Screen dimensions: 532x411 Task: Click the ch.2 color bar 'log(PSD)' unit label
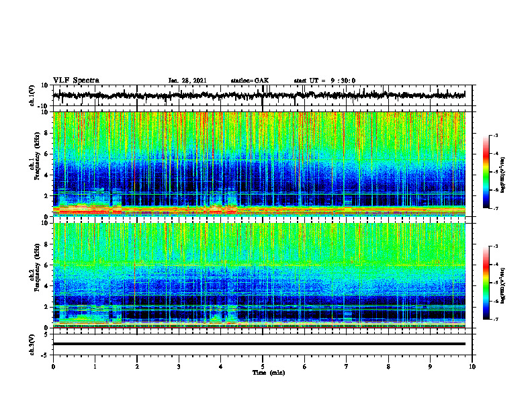point(503,286)
